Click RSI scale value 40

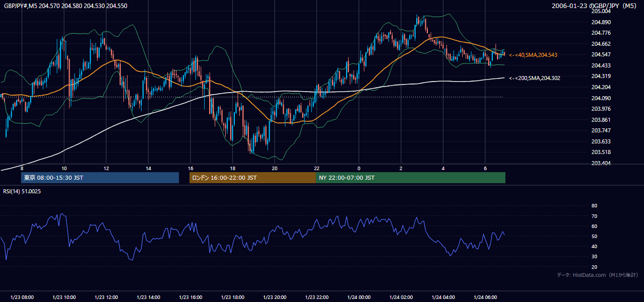(594, 247)
